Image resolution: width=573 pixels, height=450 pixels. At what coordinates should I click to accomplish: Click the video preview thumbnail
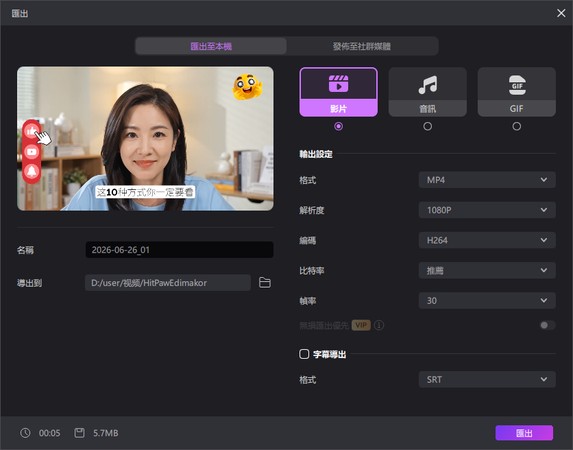coord(145,139)
